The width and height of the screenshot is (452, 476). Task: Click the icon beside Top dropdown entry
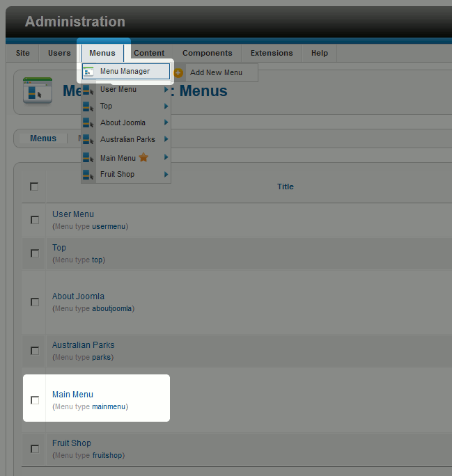(x=88, y=106)
